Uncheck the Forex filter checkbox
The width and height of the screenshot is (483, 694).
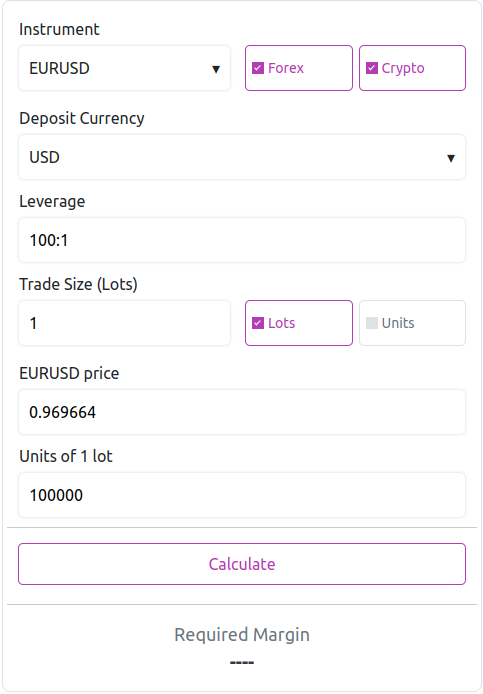pos(258,68)
